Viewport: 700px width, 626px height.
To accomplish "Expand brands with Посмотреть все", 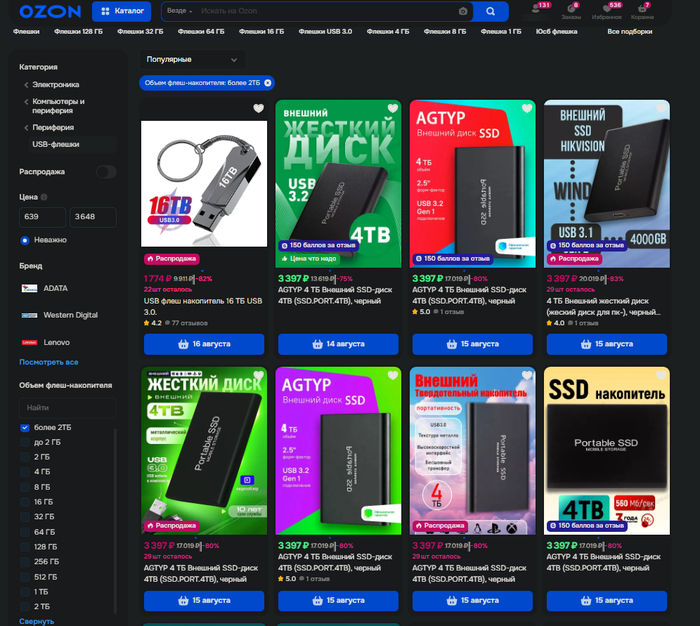I will point(49,362).
